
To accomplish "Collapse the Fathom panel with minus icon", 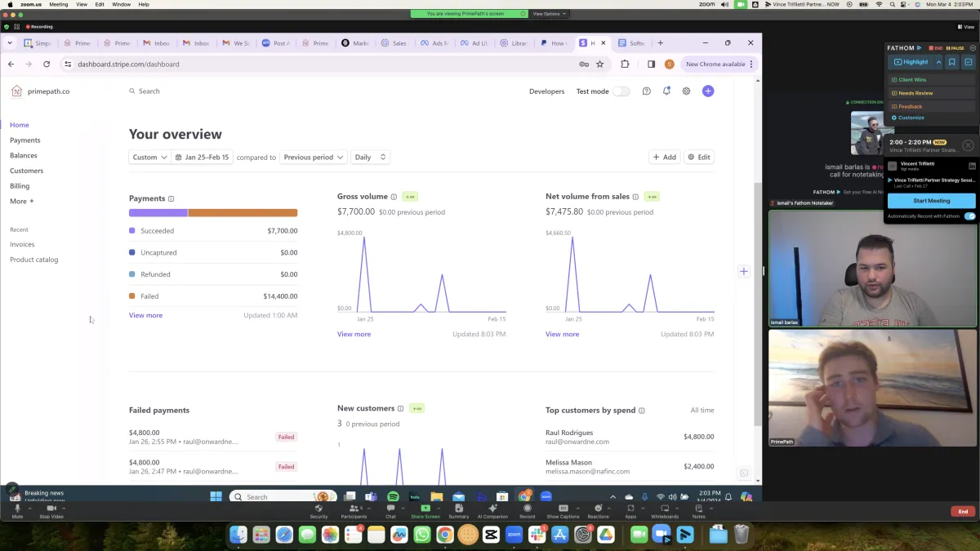I will 972,48.
